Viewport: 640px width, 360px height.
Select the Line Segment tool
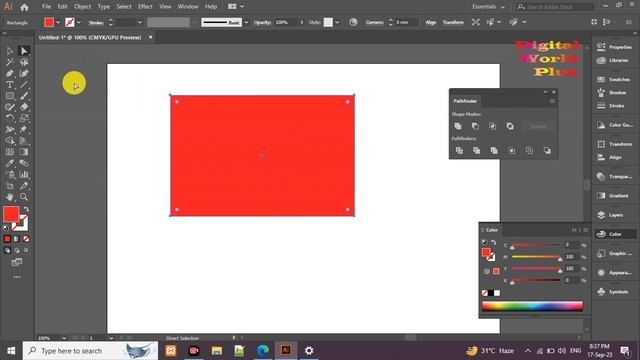click(x=24, y=84)
